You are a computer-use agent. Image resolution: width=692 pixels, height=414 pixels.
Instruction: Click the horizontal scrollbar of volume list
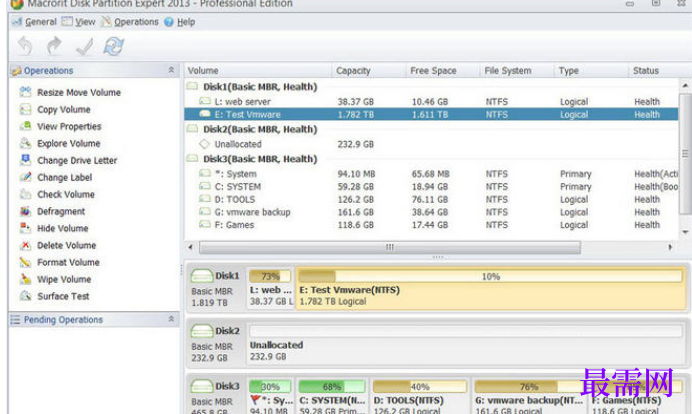click(390, 247)
